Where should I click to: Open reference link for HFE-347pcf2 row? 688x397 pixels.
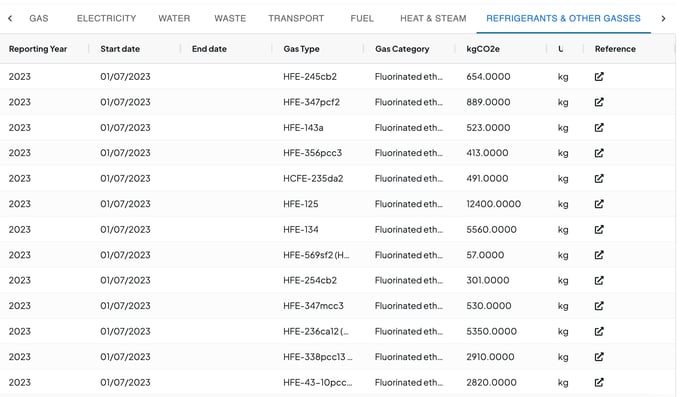[599, 102]
